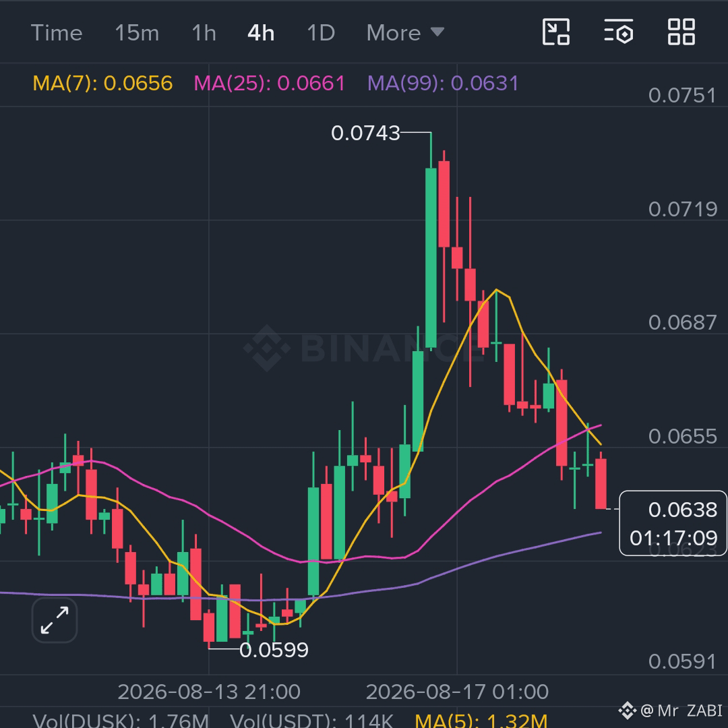Select the 4h interval tab
The height and width of the screenshot is (728, 728).
pyautogui.click(x=261, y=33)
